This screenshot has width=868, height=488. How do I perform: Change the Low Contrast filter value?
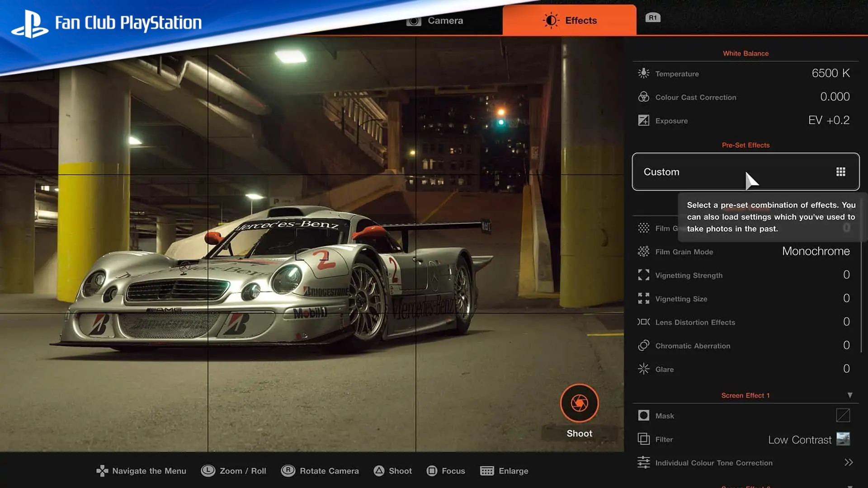pyautogui.click(x=800, y=440)
